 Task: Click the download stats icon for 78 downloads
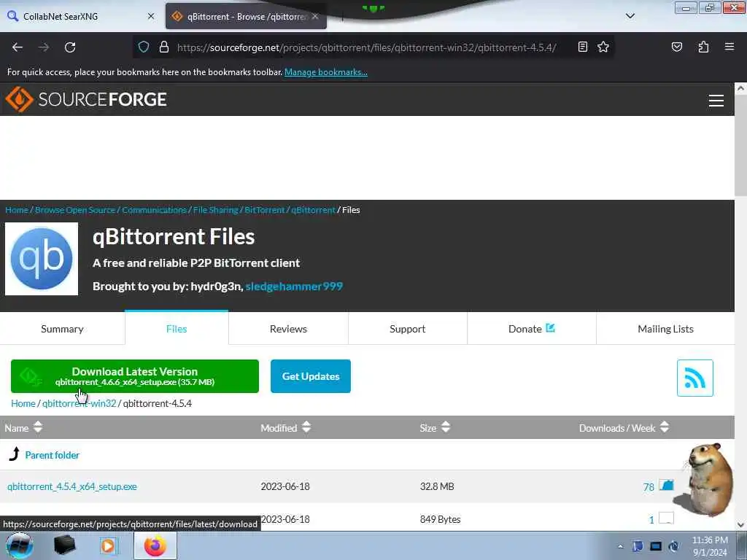coord(667,485)
